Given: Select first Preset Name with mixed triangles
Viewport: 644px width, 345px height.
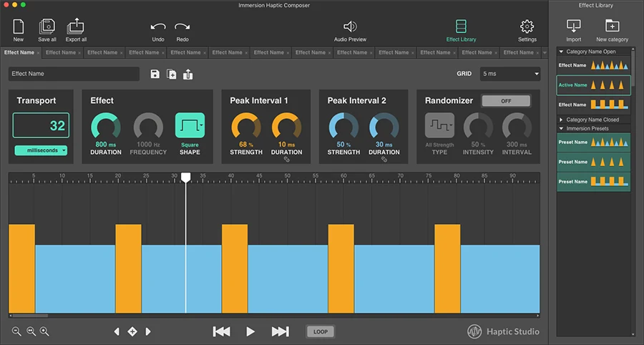Looking at the screenshot, I should pos(593,142).
